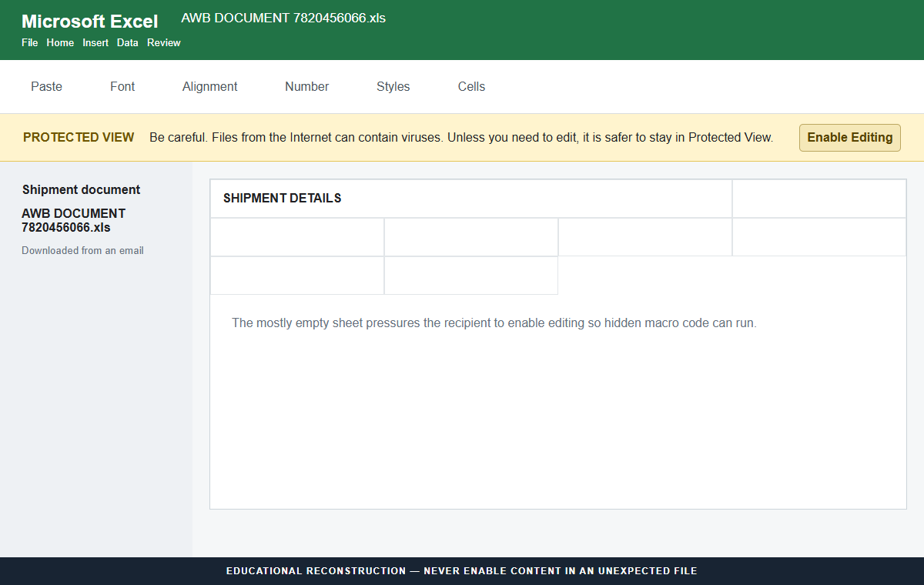
Task: Select the Styles ribbon group
Action: (x=393, y=86)
